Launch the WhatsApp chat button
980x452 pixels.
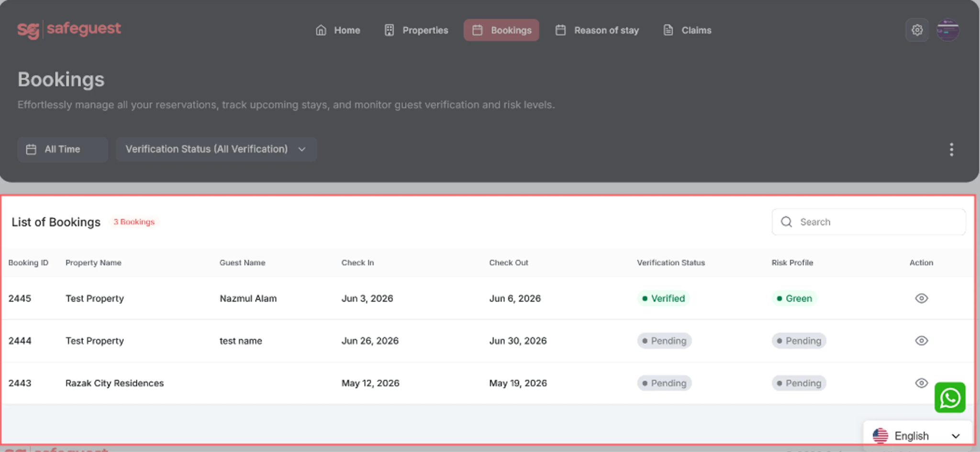pos(950,397)
